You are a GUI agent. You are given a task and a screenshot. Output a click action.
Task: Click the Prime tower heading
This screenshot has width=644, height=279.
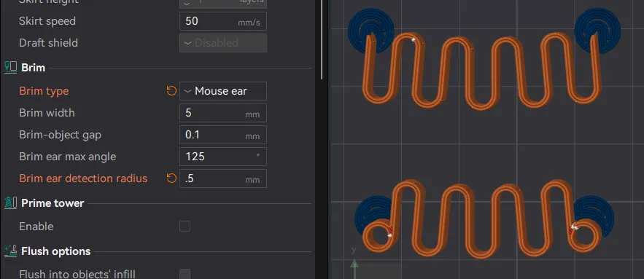tap(53, 203)
